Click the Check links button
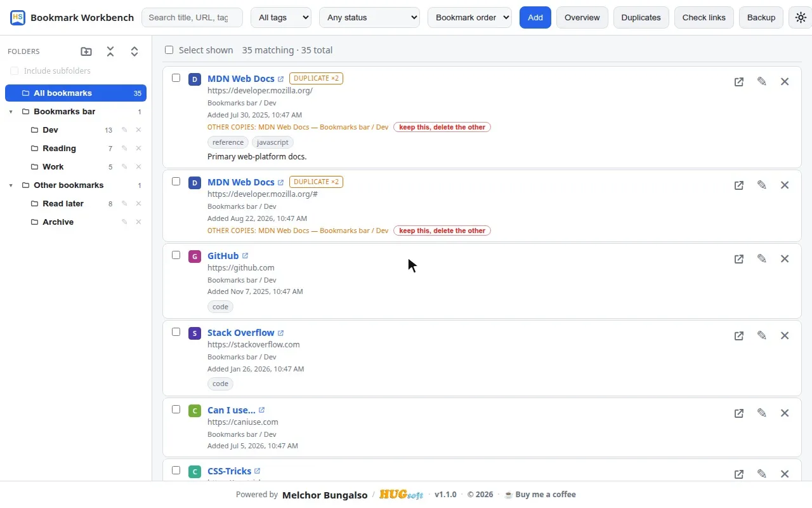Image resolution: width=812 pixels, height=508 pixels. [704, 18]
